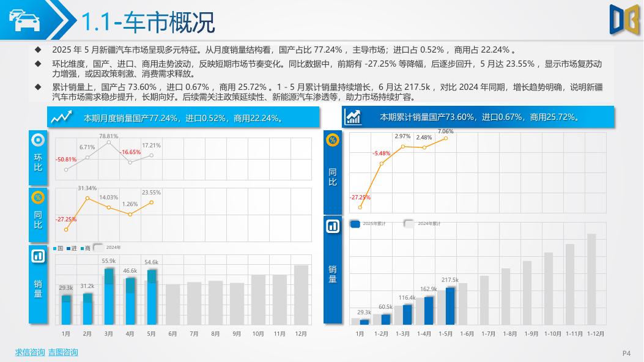
Task: Click the 17.21% data label
Action: click(x=151, y=146)
